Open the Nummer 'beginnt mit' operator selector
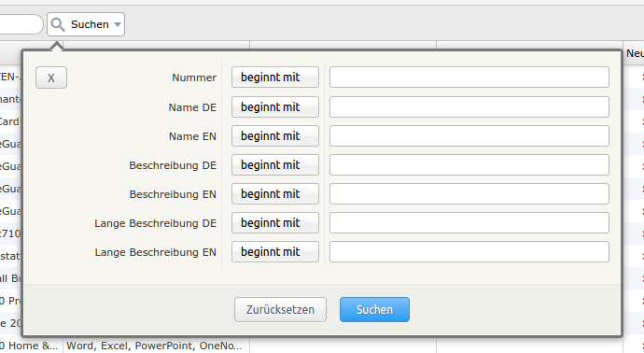This screenshot has height=353, width=644. point(275,78)
